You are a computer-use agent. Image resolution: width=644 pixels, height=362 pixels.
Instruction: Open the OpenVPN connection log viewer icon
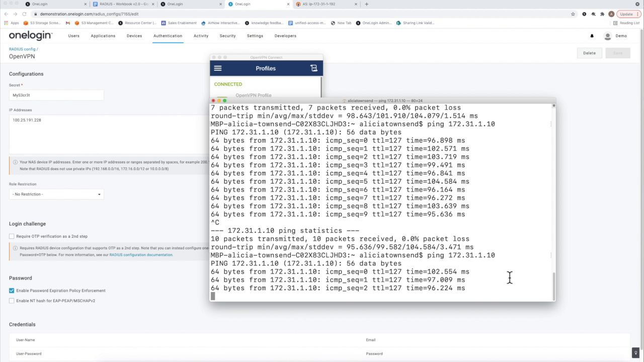(x=314, y=67)
